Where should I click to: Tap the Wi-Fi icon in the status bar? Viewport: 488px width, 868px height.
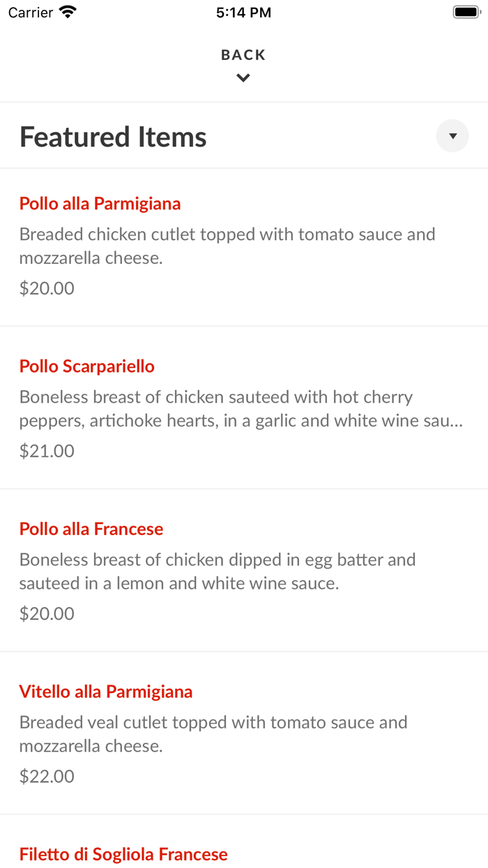pyautogui.click(x=67, y=11)
